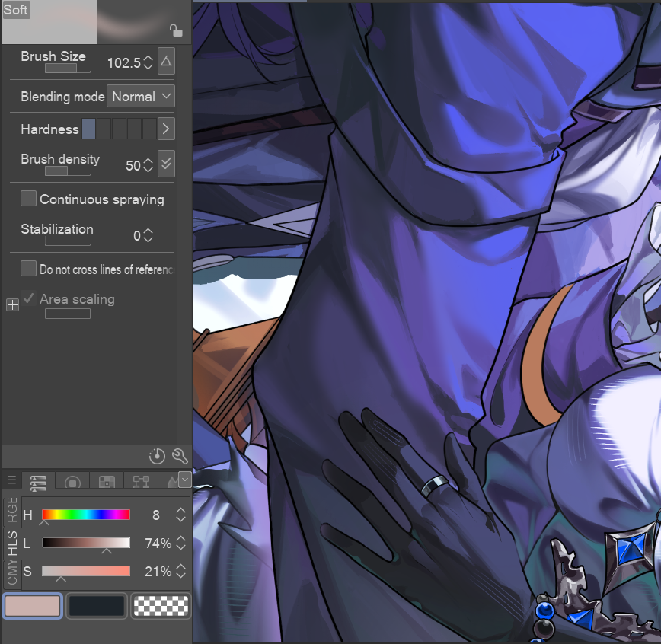Open brush size dynamics settings button
This screenshot has height=644, width=661.
pos(166,61)
